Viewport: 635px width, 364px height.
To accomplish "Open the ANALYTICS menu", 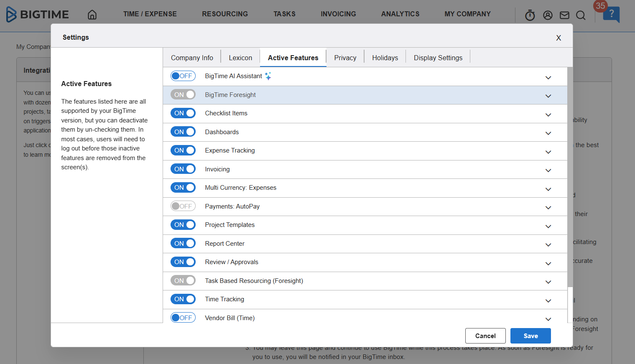I will pyautogui.click(x=400, y=14).
